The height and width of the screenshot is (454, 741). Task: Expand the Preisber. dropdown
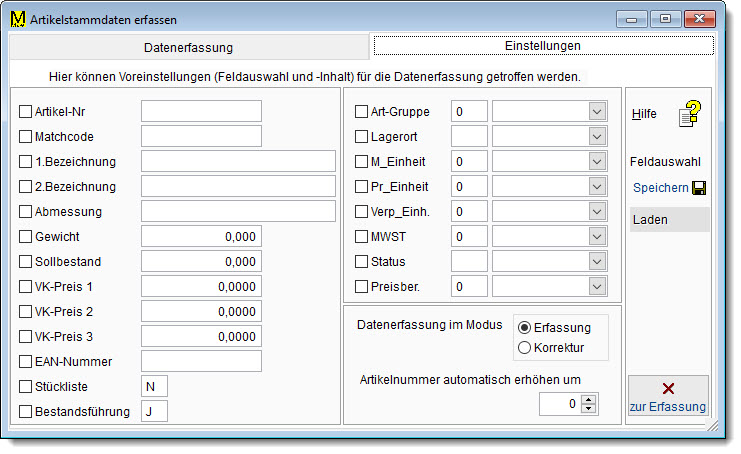click(x=597, y=287)
